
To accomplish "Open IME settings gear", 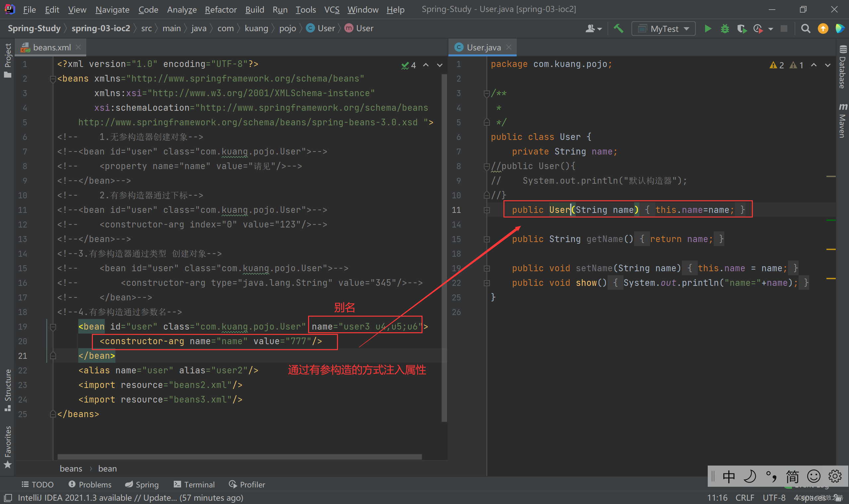I will pyautogui.click(x=835, y=476).
